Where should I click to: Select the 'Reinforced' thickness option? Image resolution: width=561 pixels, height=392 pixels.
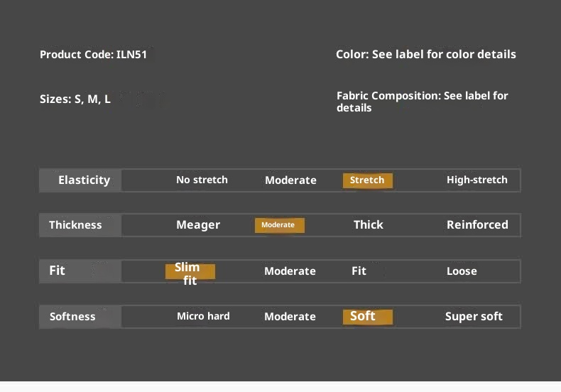tap(477, 225)
